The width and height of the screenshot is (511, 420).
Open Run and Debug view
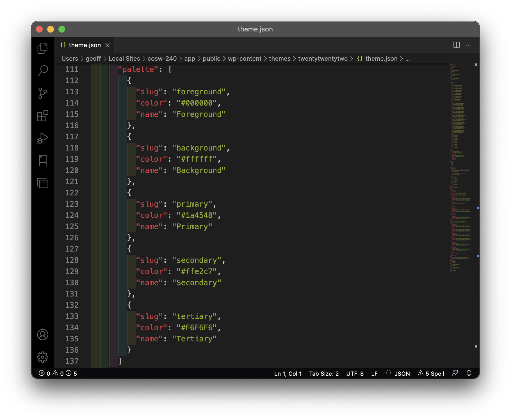click(43, 138)
